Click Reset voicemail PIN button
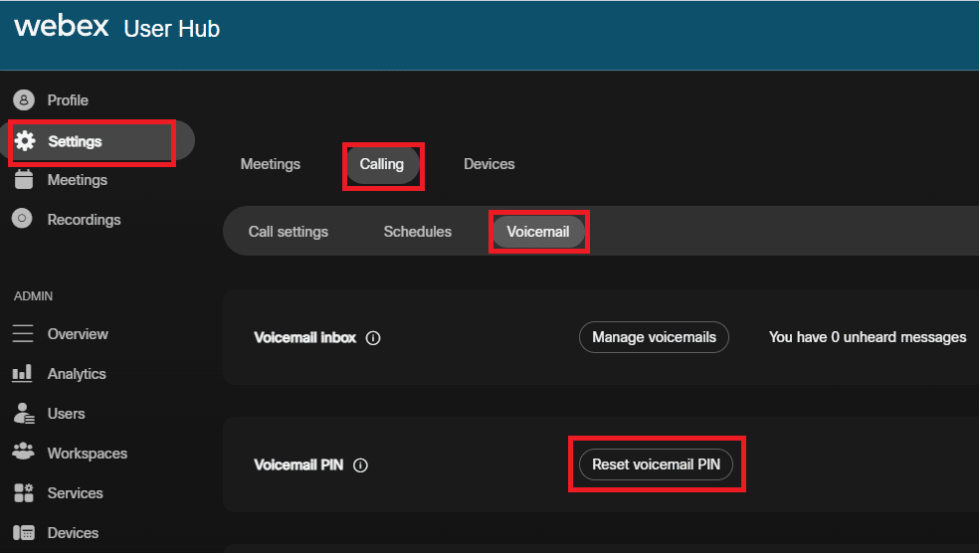Screen dimensions: 980x554 (657, 464)
